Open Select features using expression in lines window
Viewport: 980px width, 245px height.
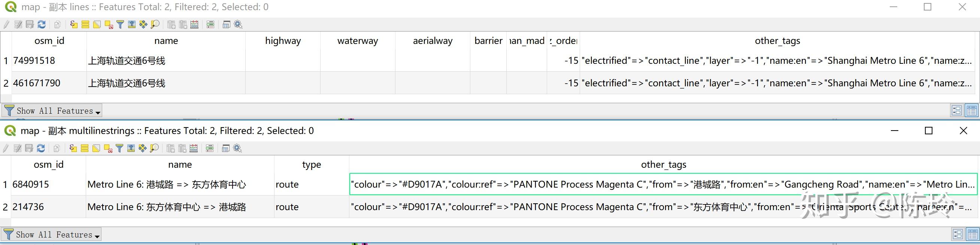74,25
